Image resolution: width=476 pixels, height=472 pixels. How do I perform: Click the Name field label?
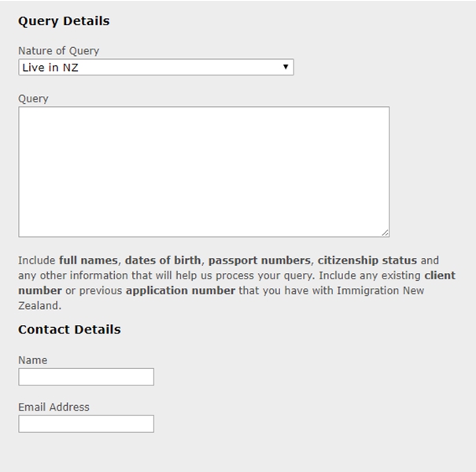[x=32, y=360]
